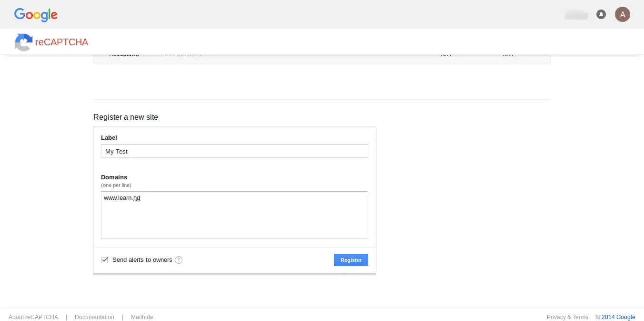Select the partially hidden Recaptcha site row
Screen dimensions: 644x321
pyautogui.click(x=322, y=57)
